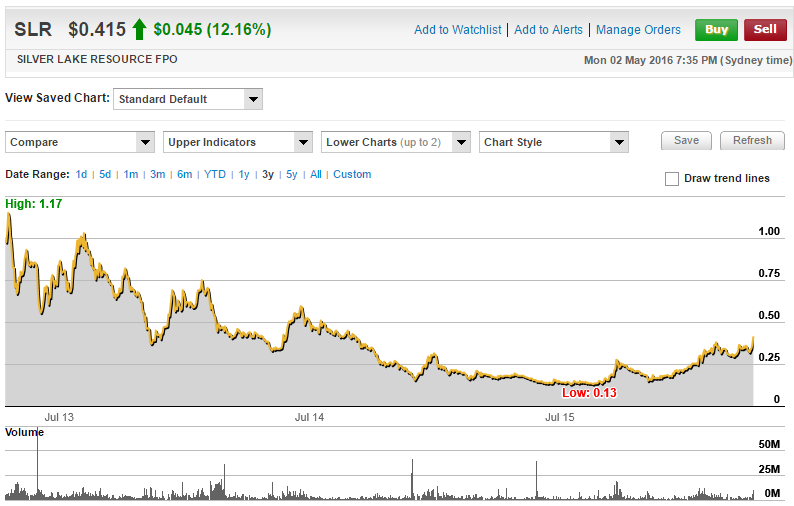This screenshot has height=506, width=794.
Task: Select the 1d date range
Action: [81, 174]
